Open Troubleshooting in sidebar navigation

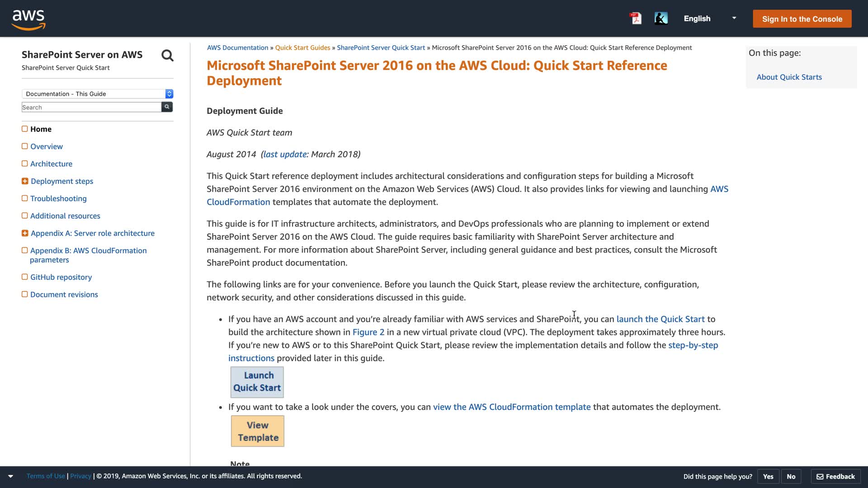click(x=58, y=198)
